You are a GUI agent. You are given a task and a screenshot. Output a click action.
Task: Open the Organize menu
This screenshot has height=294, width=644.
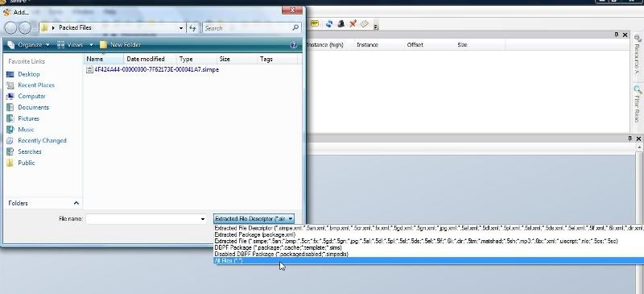(x=29, y=45)
